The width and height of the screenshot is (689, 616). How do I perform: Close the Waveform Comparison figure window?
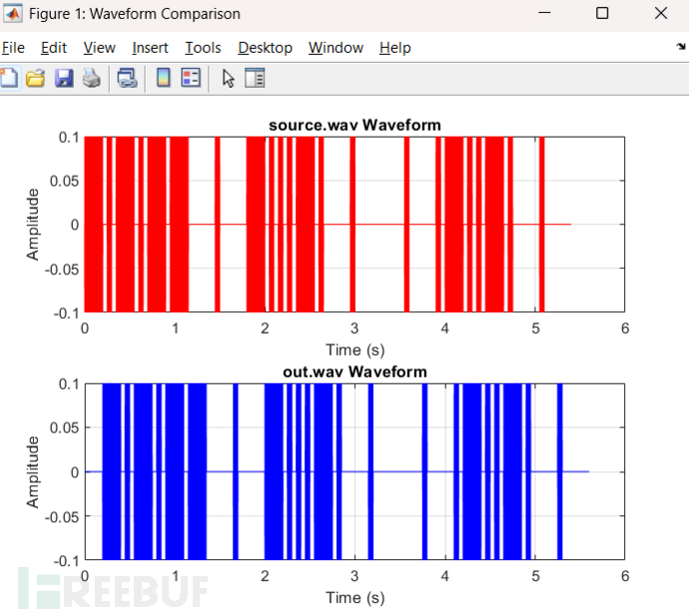(661, 13)
